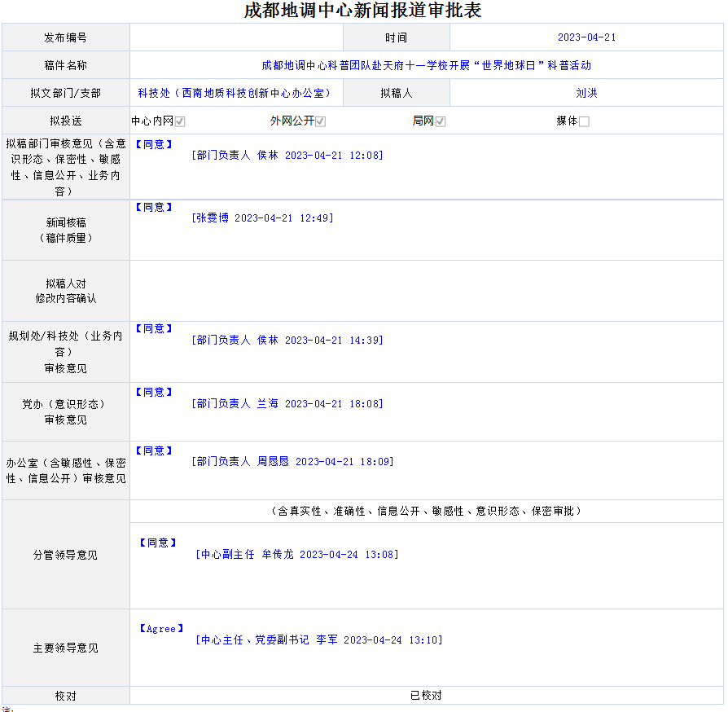Enable the 媒体 checkbox
Viewport: 728px width, 712px height.
(584, 121)
